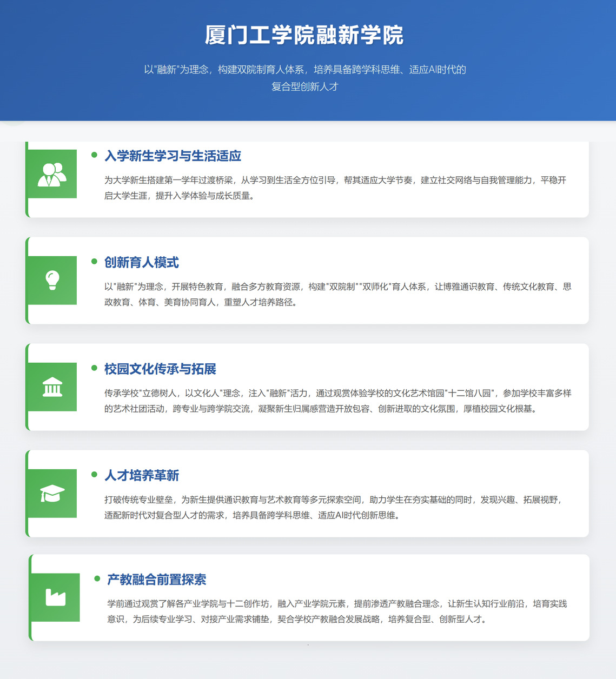Click the two-people users icon
616x679 pixels.
tap(52, 174)
